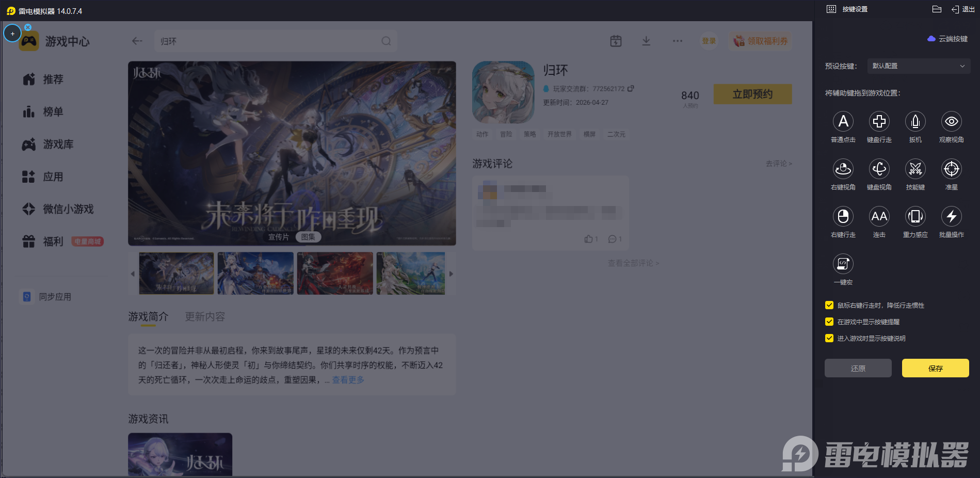Switch to the 更新内容 tab

205,316
